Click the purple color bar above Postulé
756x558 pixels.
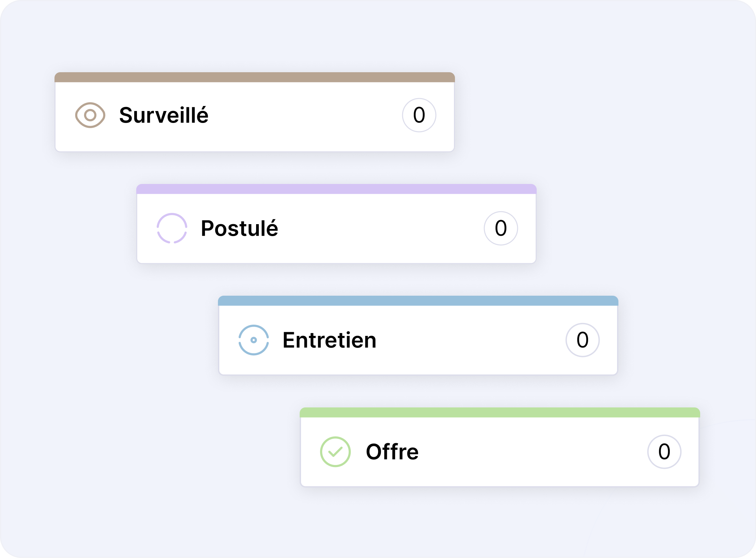[x=336, y=189]
